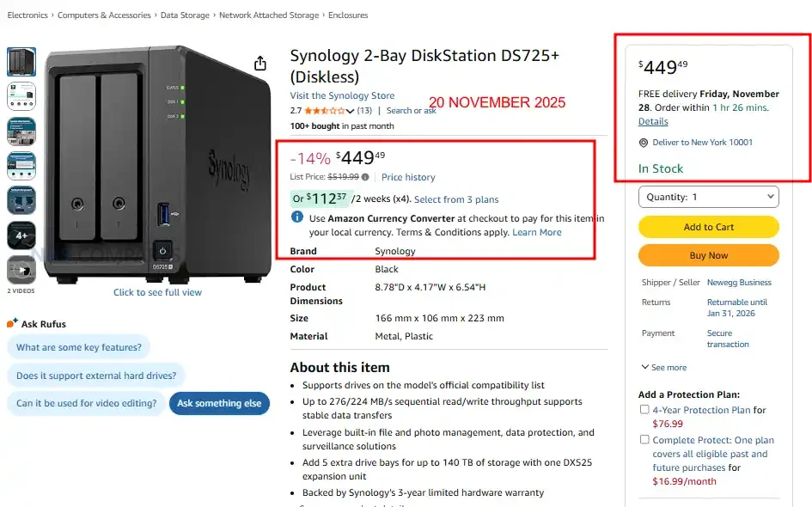
Task: Check the 4-Year Protection Plan box
Action: pyautogui.click(x=644, y=410)
